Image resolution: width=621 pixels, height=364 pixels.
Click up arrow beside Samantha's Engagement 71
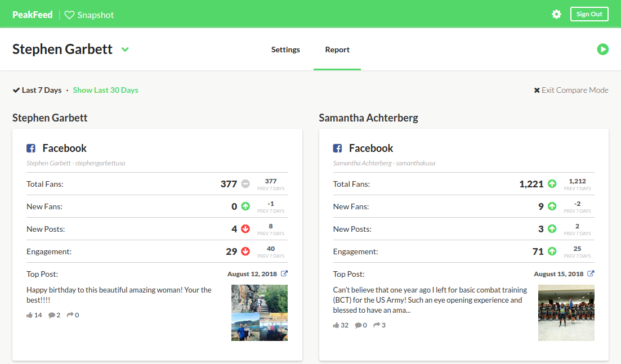coord(552,251)
